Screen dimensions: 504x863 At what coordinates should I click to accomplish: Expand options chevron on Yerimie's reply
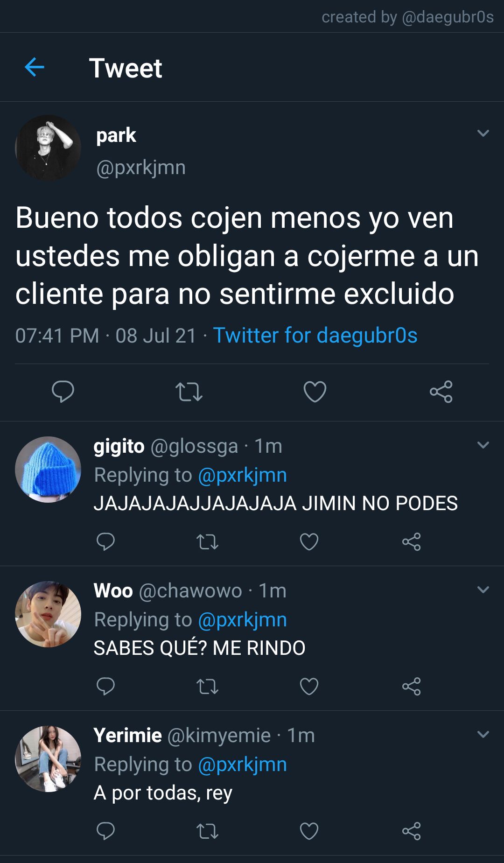point(483,734)
